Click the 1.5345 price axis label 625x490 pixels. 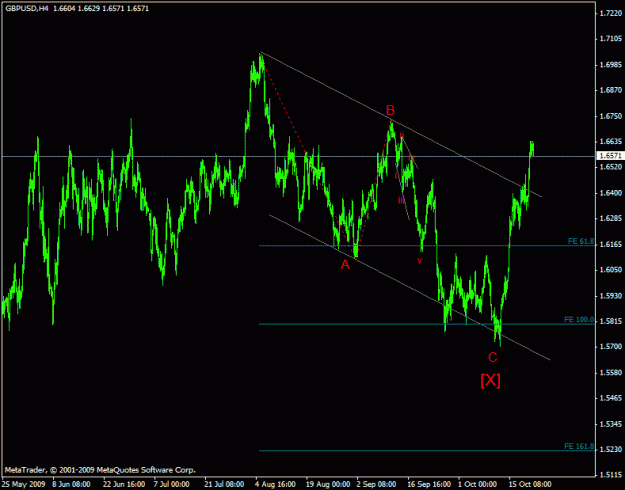611,424
